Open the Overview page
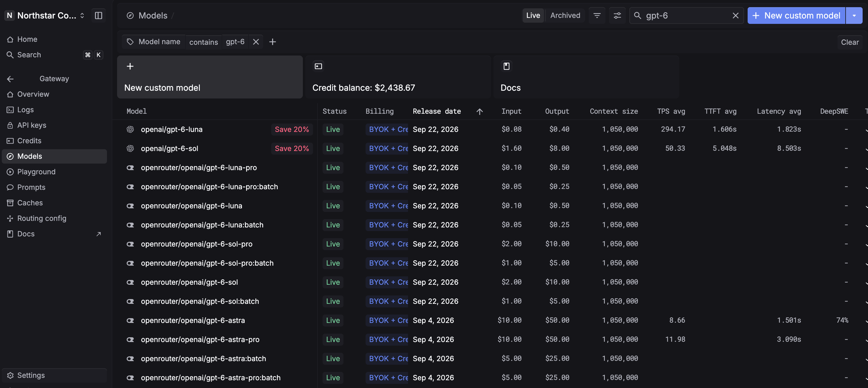This screenshot has height=388, width=868. click(x=54, y=94)
